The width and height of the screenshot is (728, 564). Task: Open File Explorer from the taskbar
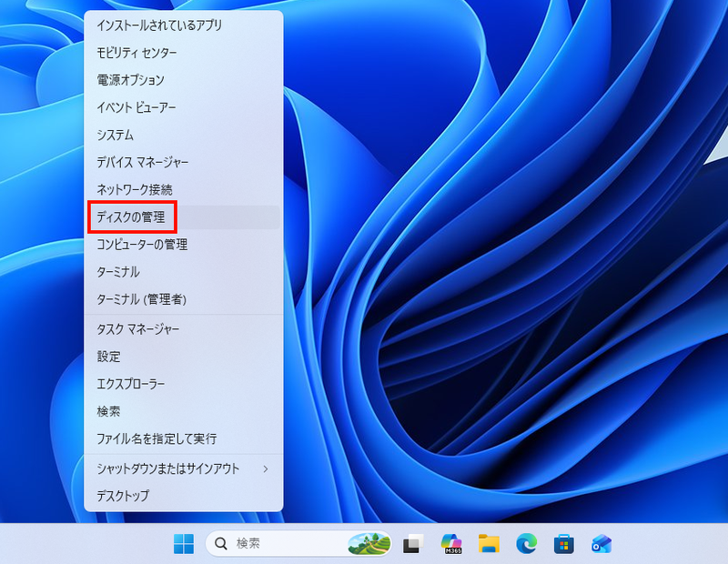[x=489, y=543]
